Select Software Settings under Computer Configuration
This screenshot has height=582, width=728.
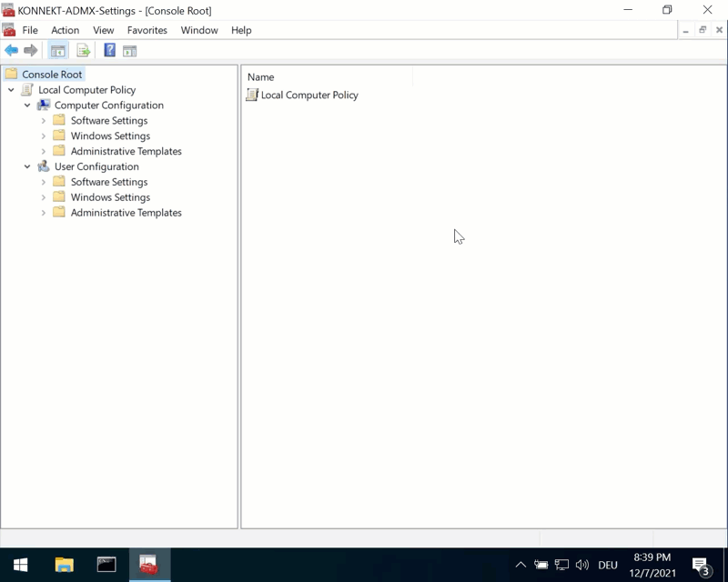click(x=109, y=120)
